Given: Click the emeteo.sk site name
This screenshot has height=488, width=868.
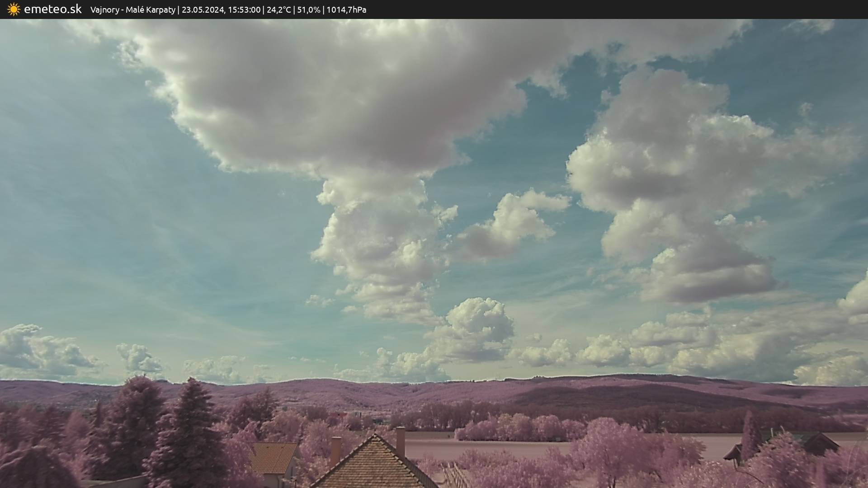Looking at the screenshot, I should (x=52, y=9).
